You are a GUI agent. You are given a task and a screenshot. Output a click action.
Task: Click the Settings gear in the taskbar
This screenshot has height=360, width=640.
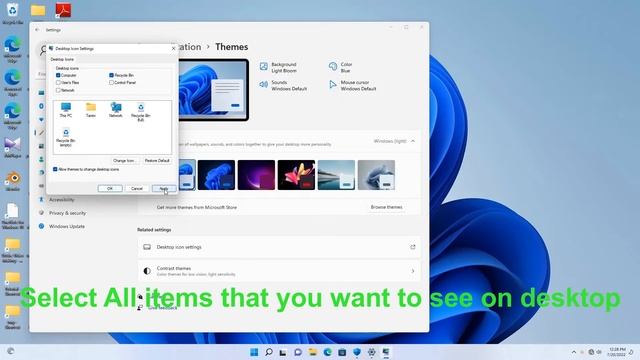pyautogui.click(x=371, y=352)
